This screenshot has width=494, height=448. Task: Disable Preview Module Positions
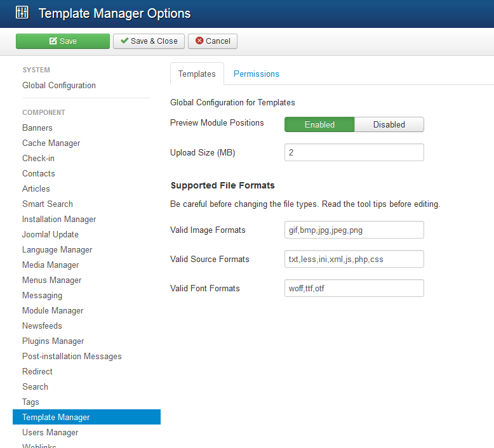pos(389,124)
